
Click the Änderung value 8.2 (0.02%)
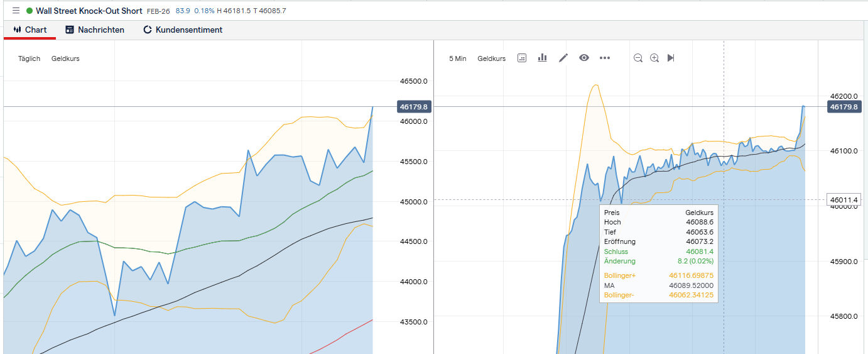[695, 261]
